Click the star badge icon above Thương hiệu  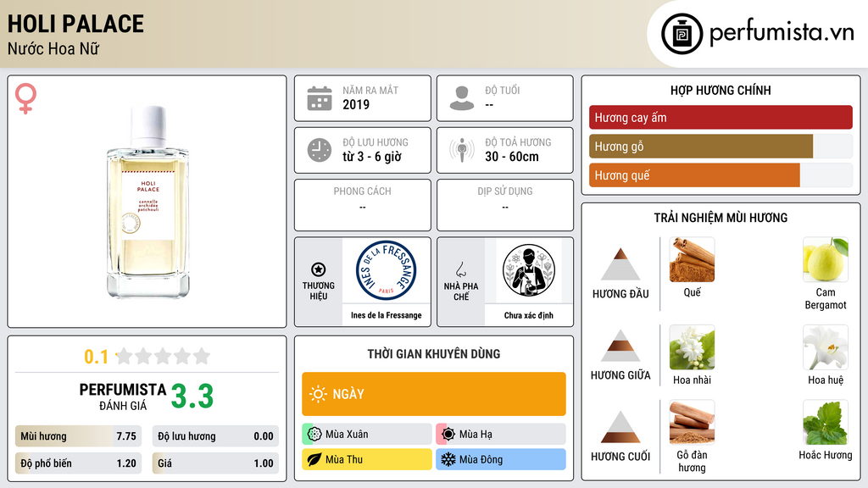319,269
